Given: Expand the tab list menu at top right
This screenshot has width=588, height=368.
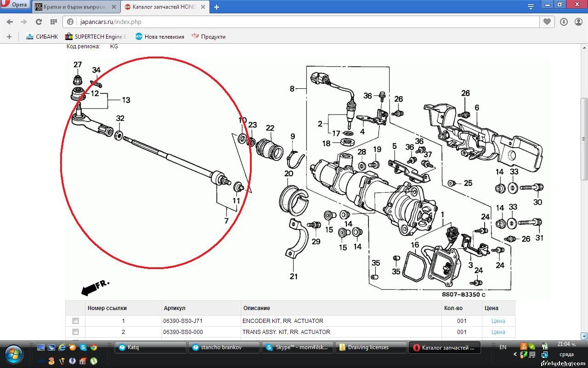Looking at the screenshot, I should click(x=531, y=7).
